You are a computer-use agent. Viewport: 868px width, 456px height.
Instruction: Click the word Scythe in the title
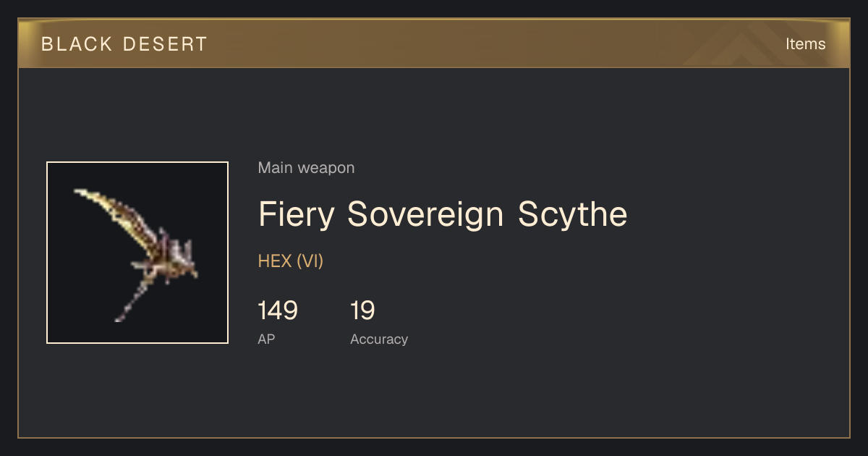(x=573, y=214)
